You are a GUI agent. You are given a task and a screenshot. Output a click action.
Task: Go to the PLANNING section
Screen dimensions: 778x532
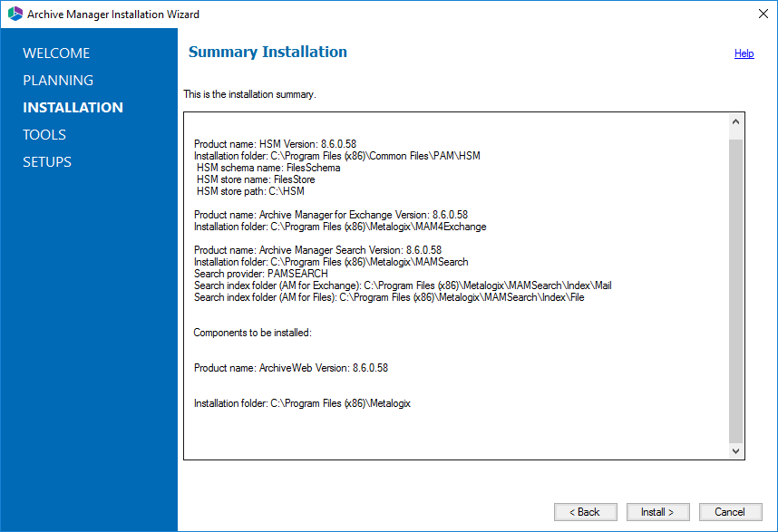tap(58, 81)
